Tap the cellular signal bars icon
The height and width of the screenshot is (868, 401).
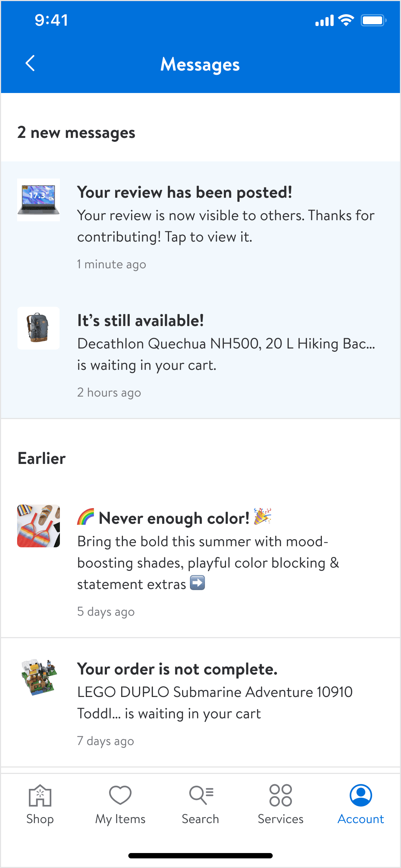324,21
